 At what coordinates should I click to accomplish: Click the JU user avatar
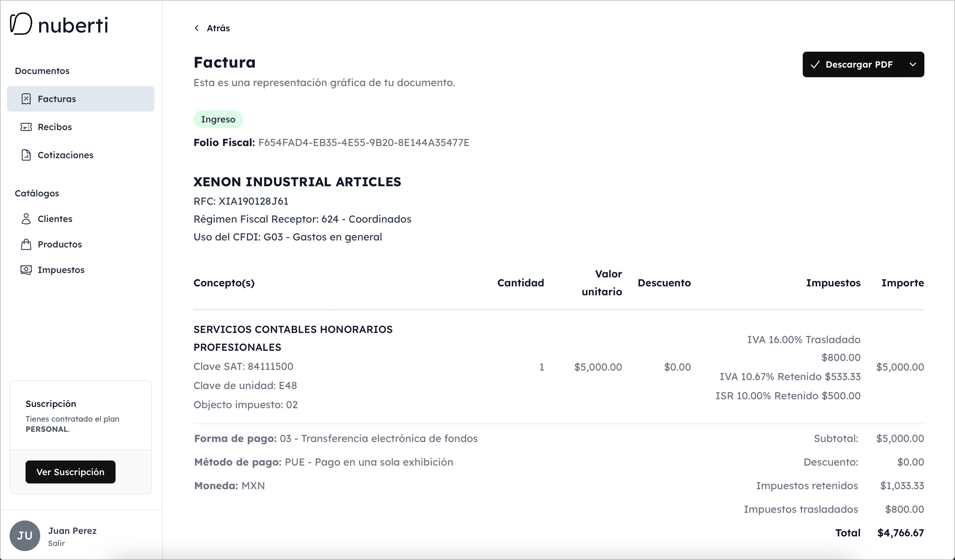(x=25, y=535)
